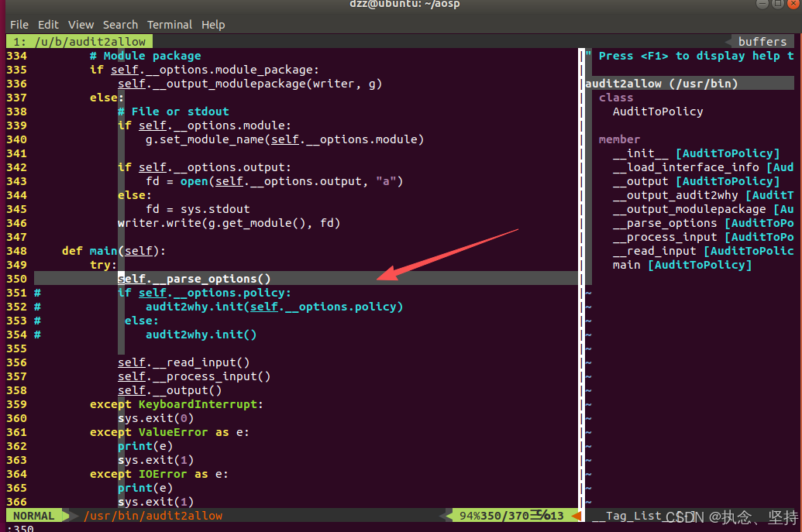Click 'self.__read_input()' on line 356
The height and width of the screenshot is (532, 802).
tap(184, 362)
